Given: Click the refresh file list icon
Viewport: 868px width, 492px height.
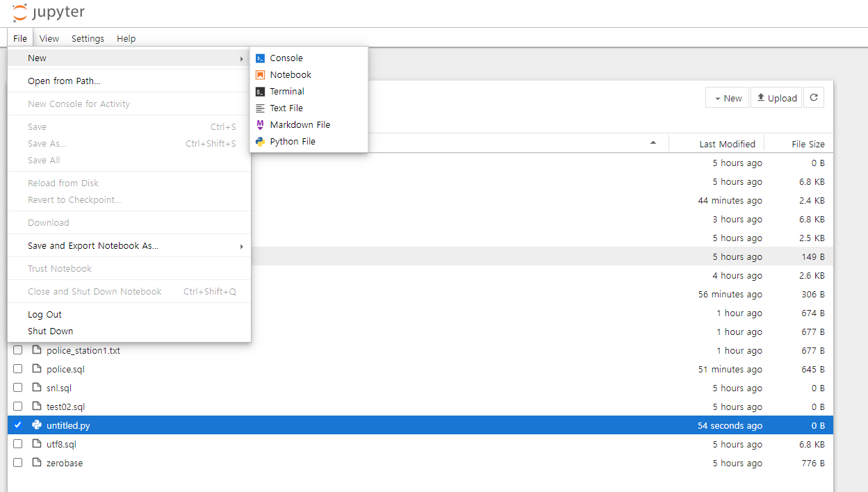Looking at the screenshot, I should (x=814, y=98).
